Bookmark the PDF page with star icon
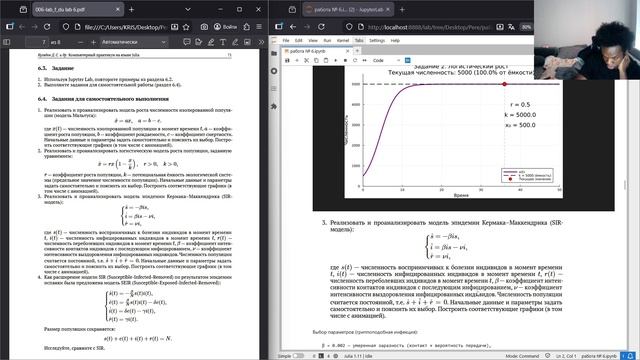Screen dimensions: 640x360 coord(186,27)
